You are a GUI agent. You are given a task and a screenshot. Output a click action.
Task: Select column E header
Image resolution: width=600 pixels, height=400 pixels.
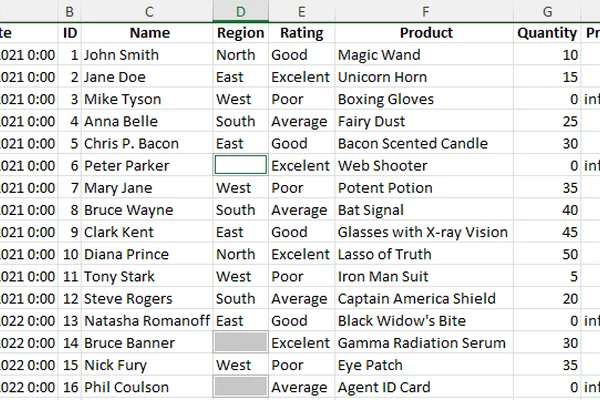click(x=302, y=11)
